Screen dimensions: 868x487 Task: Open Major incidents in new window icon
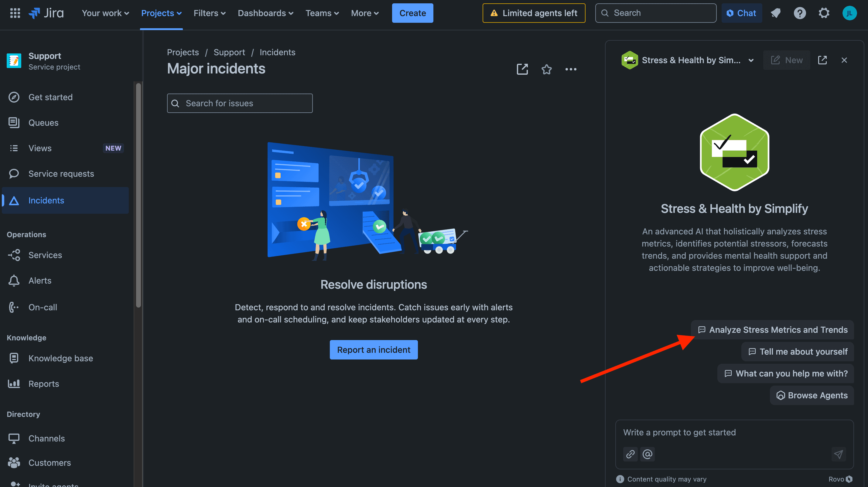(522, 70)
